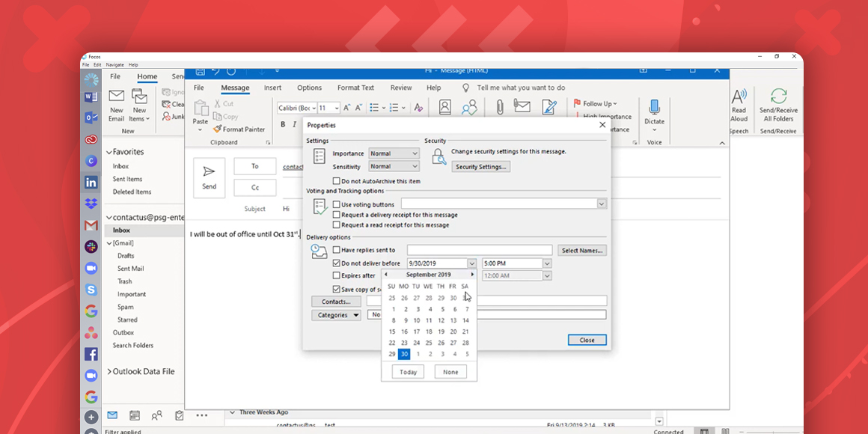The height and width of the screenshot is (434, 868).
Task: Click the New Email icon
Action: pyautogui.click(x=116, y=96)
